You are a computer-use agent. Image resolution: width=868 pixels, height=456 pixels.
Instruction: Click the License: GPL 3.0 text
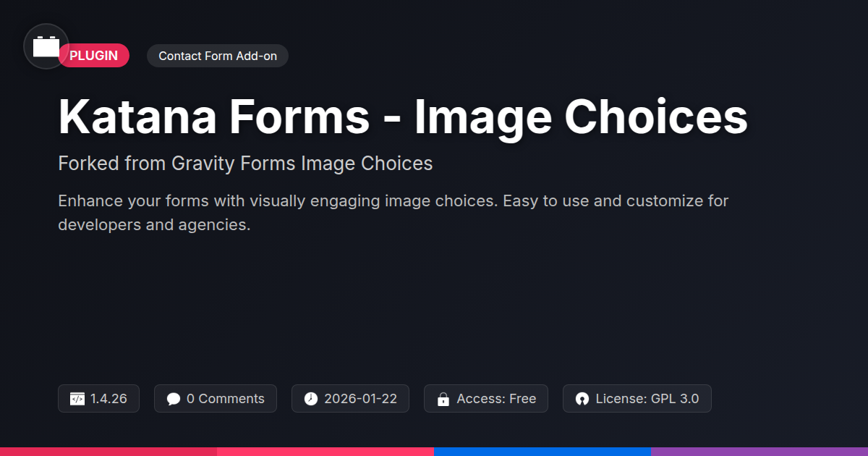647,399
